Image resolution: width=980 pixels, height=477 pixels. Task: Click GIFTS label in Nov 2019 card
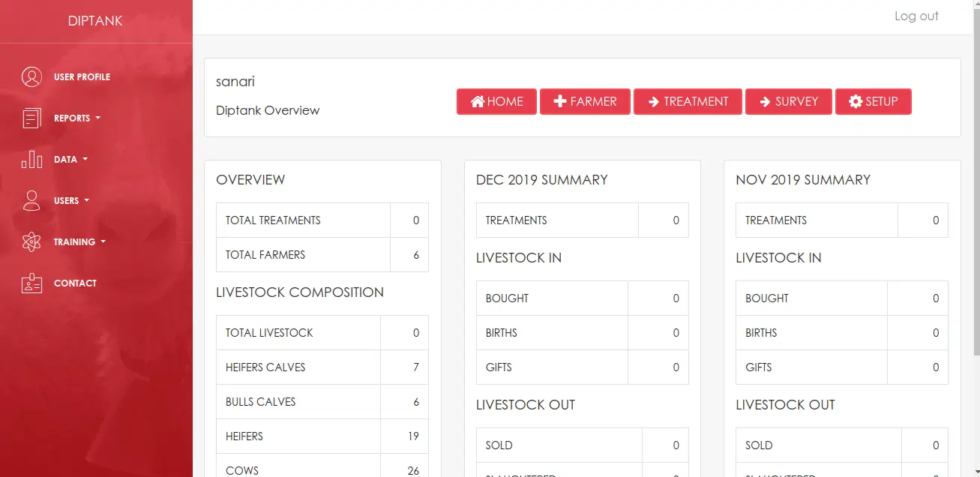759,367
